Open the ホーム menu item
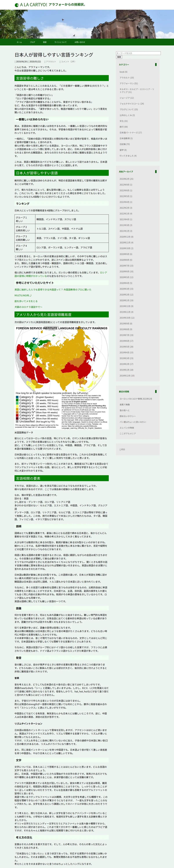Viewport: 174px width, 868px height. (19, 42)
